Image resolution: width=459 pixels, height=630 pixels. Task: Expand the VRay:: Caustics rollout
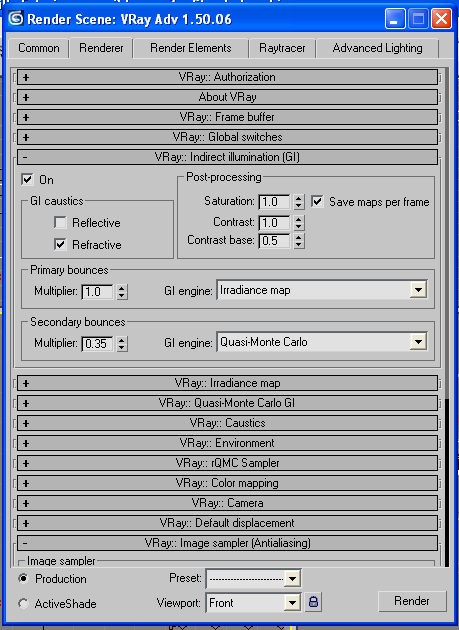point(227,423)
